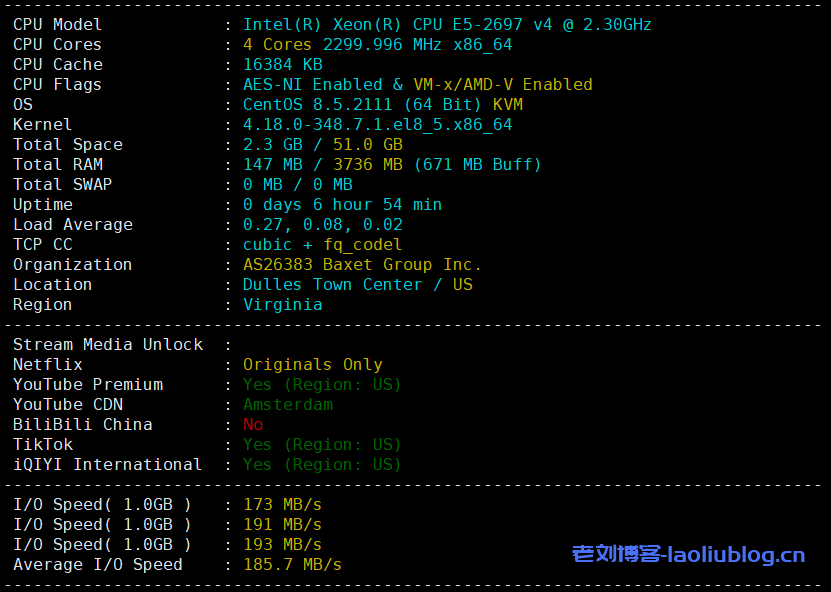Image resolution: width=831 pixels, height=592 pixels.
Task: Select the TCP CC value cubic + fq_codel
Action: click(x=322, y=244)
